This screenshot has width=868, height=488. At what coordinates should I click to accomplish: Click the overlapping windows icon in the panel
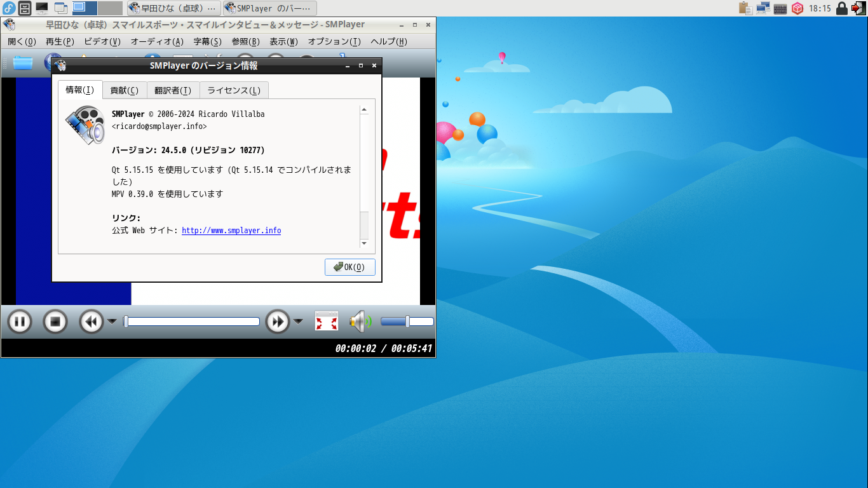(x=61, y=8)
